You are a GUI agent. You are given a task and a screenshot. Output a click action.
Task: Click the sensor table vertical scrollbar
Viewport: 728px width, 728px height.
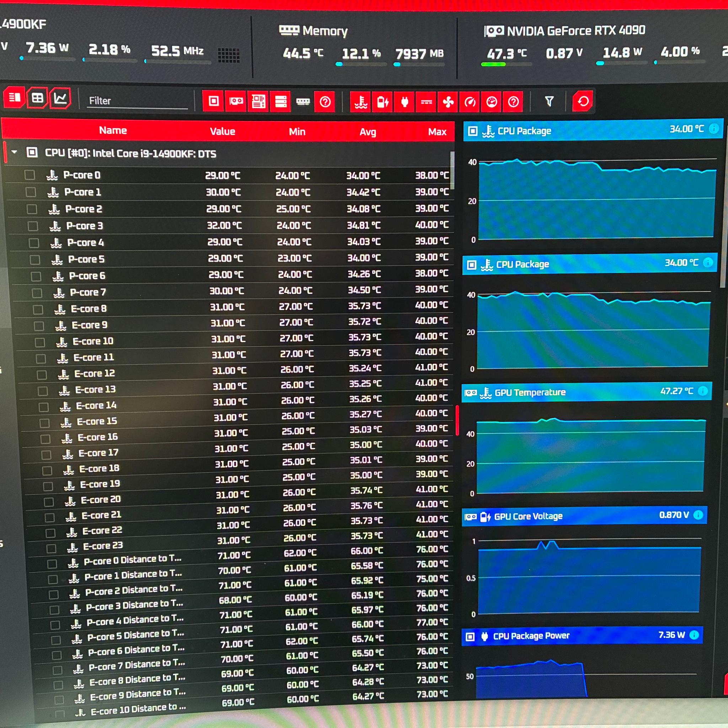coord(453,170)
